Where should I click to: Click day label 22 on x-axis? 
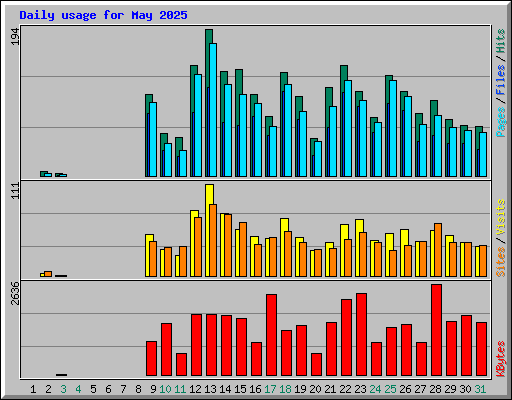click(x=345, y=389)
